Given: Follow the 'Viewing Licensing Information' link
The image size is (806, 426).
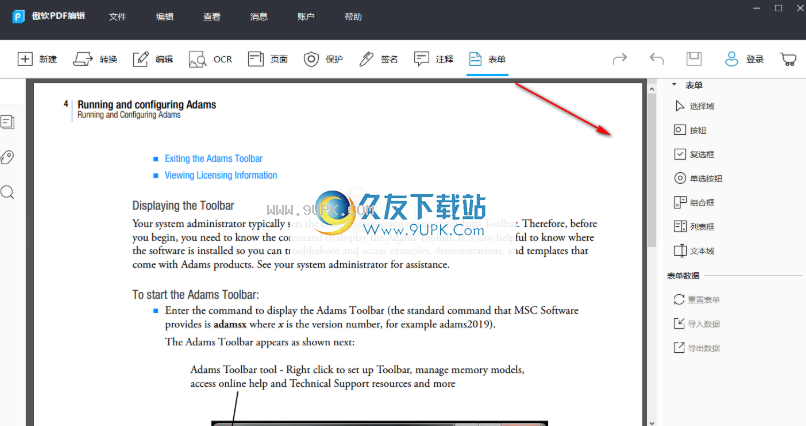Looking at the screenshot, I should pyautogui.click(x=221, y=175).
